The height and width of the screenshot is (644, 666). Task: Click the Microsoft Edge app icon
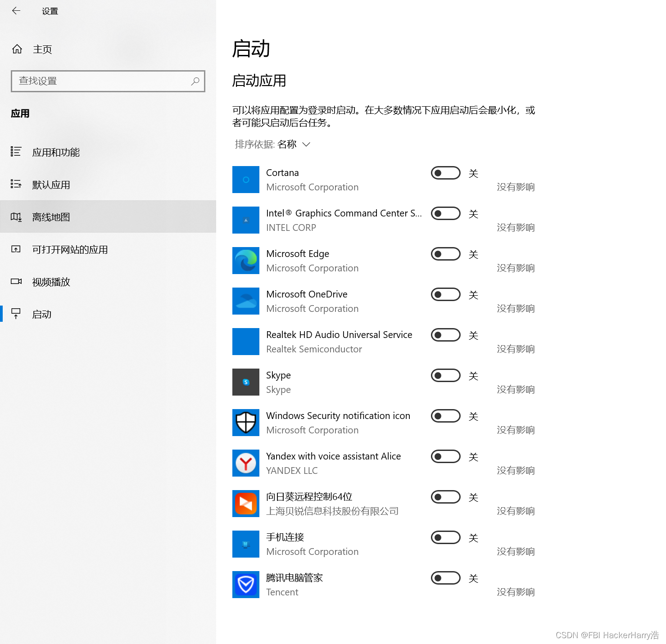coord(246,261)
